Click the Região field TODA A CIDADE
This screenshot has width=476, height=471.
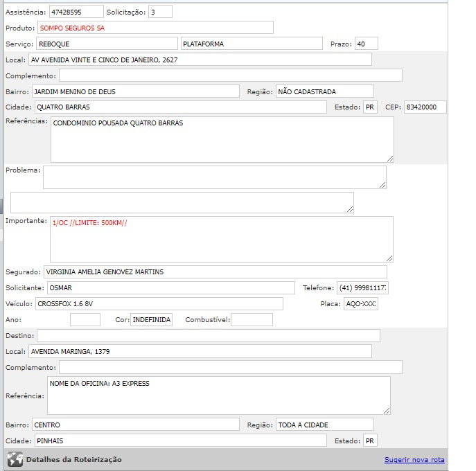pyautogui.click(x=325, y=425)
